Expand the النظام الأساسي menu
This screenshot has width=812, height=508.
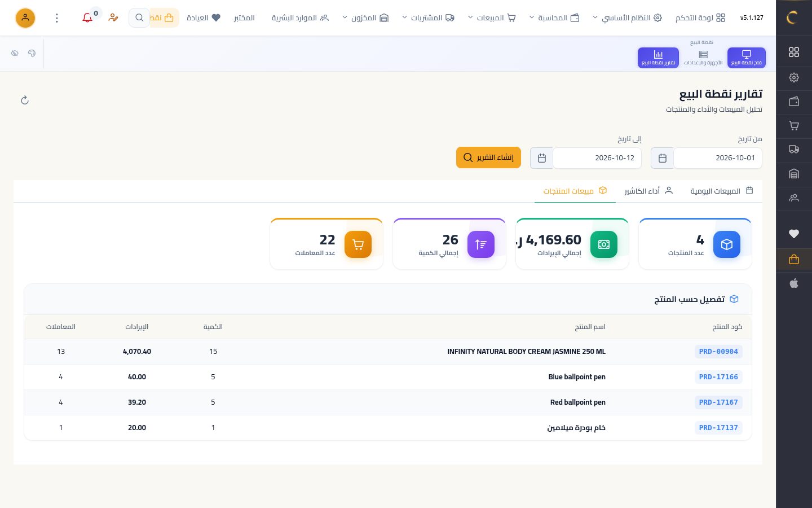(627, 18)
